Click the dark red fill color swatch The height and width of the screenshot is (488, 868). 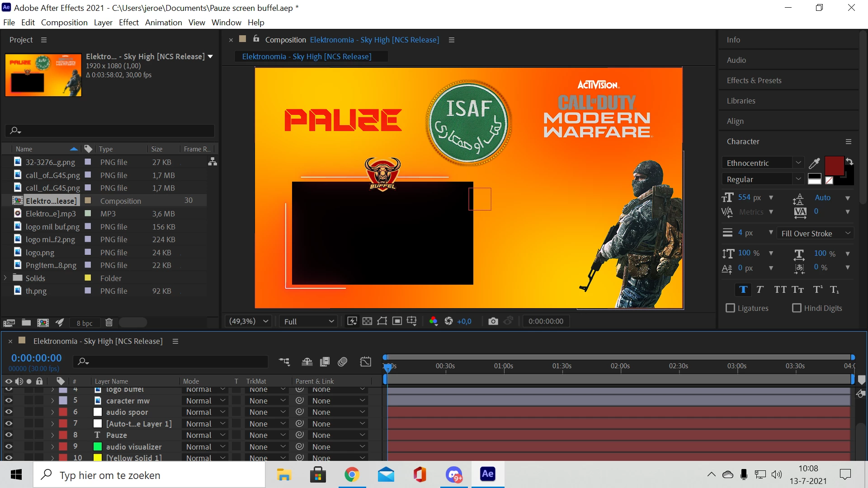click(834, 166)
